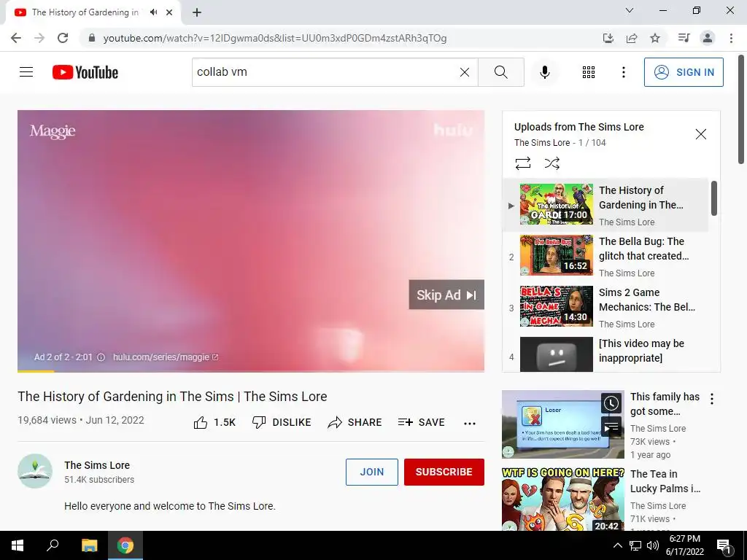
Task: Click the SIGN IN button
Action: click(x=683, y=72)
